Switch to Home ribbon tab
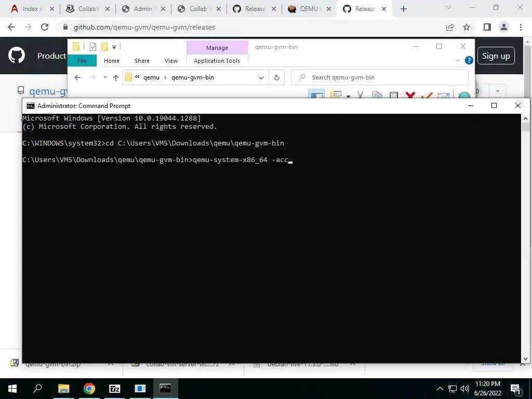532x399 pixels. (x=112, y=61)
